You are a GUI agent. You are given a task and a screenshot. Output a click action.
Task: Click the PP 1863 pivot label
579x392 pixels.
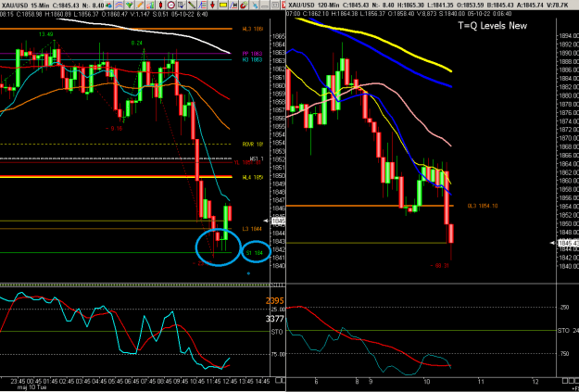tap(252, 54)
